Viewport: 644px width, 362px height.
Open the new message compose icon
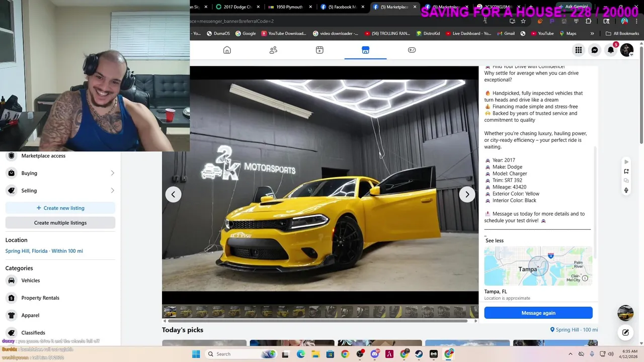click(625, 332)
